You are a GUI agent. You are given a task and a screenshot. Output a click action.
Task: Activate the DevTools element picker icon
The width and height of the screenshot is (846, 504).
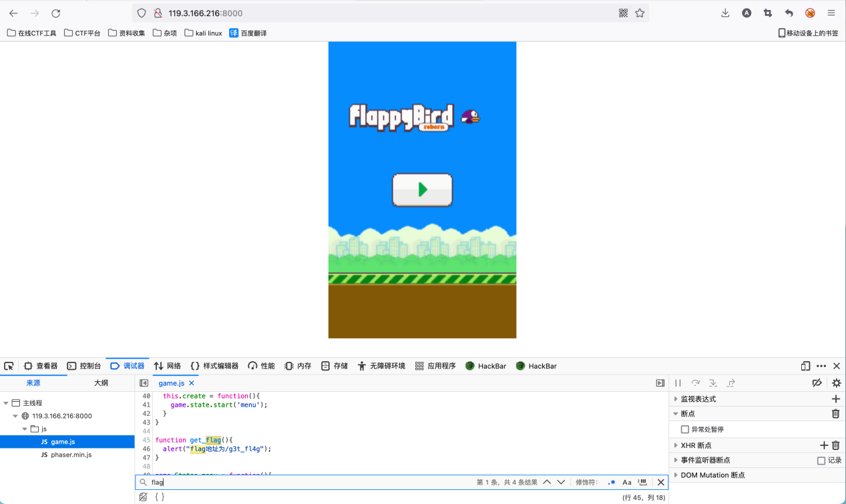9,366
